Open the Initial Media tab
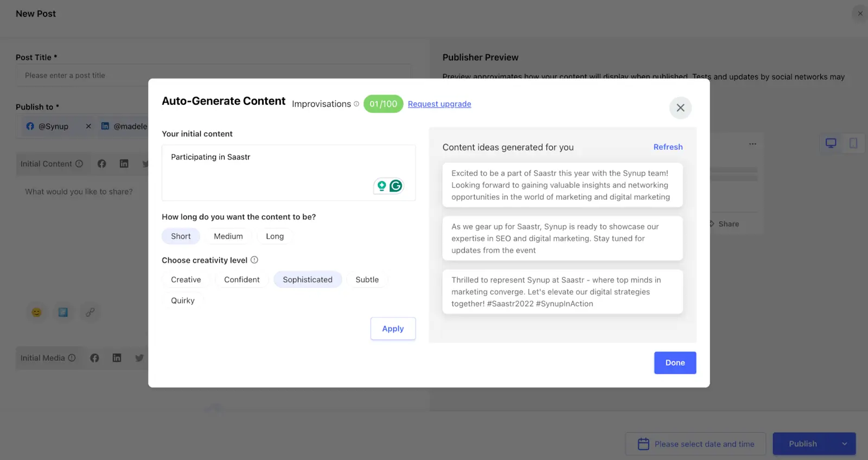868x460 pixels. pyautogui.click(x=48, y=358)
